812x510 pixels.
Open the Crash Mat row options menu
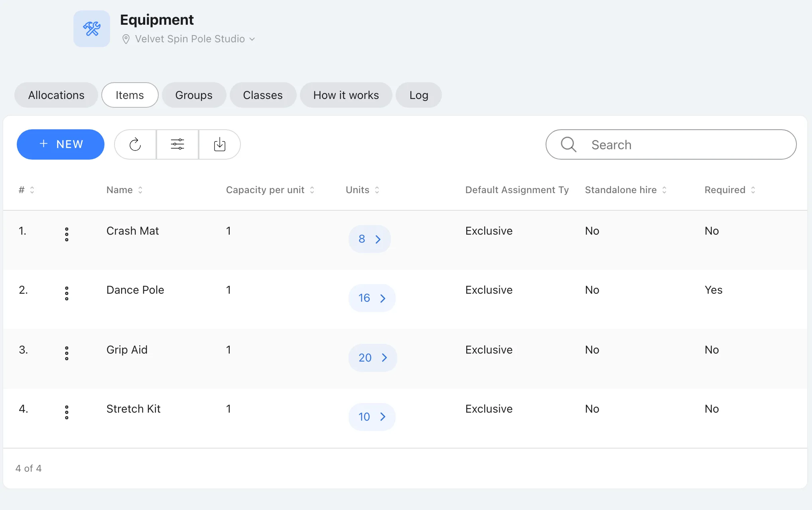(x=67, y=234)
